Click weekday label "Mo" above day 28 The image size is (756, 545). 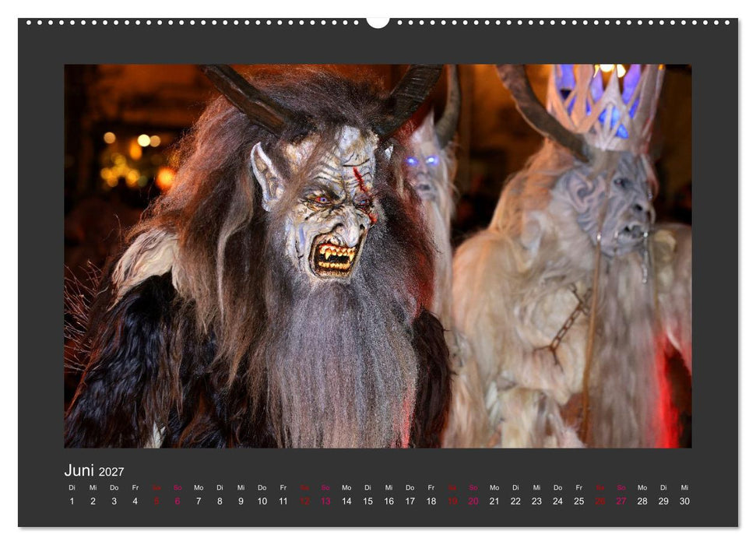642,487
